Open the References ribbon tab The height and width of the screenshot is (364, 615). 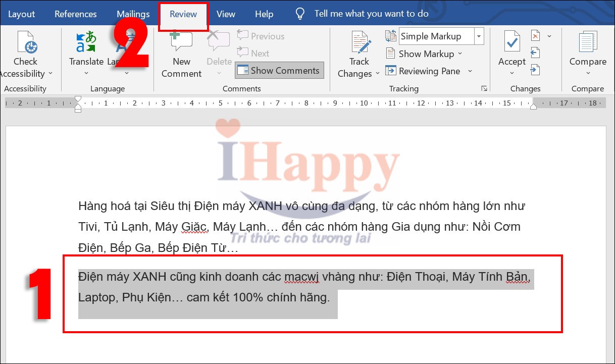[x=75, y=14]
